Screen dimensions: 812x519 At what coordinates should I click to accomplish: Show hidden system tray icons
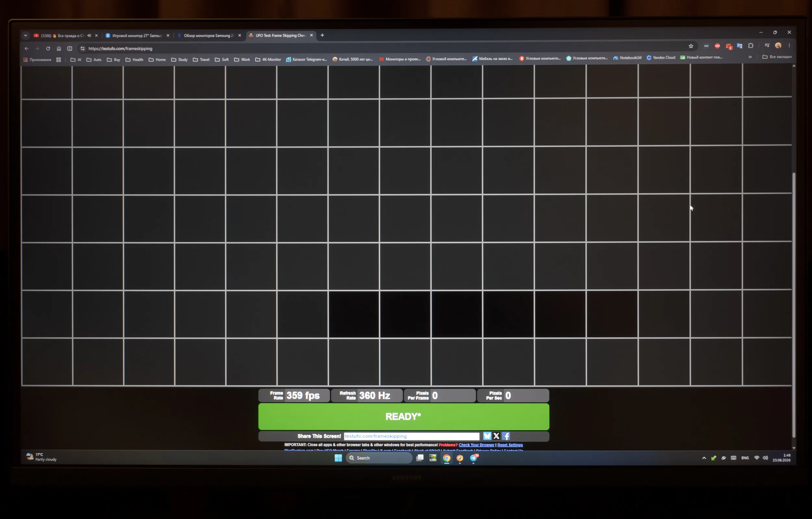coord(704,458)
